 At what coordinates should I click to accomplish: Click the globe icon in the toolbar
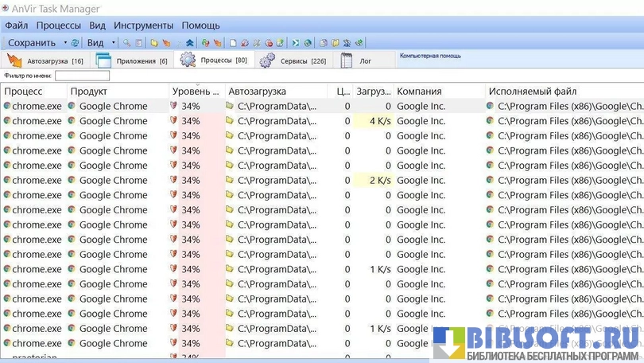pyautogui.click(x=308, y=42)
